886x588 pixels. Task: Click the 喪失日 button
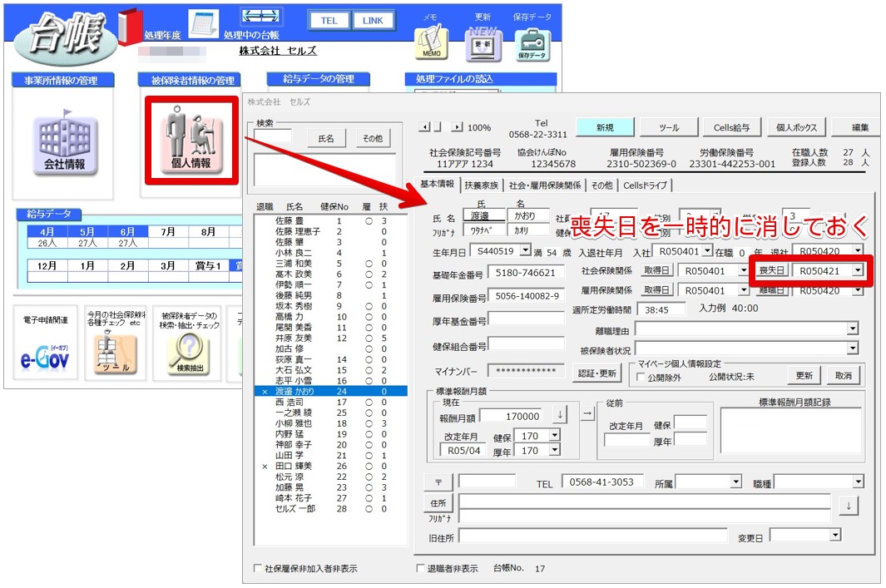tap(772, 270)
